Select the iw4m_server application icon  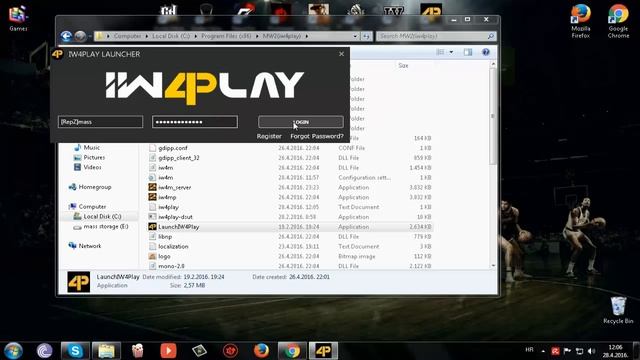pyautogui.click(x=152, y=187)
